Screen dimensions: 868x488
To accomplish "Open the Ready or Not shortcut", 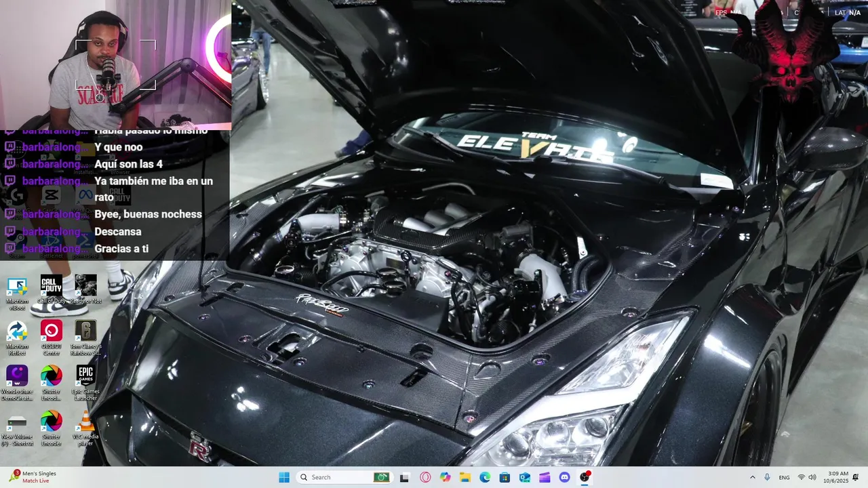I will [x=85, y=290].
